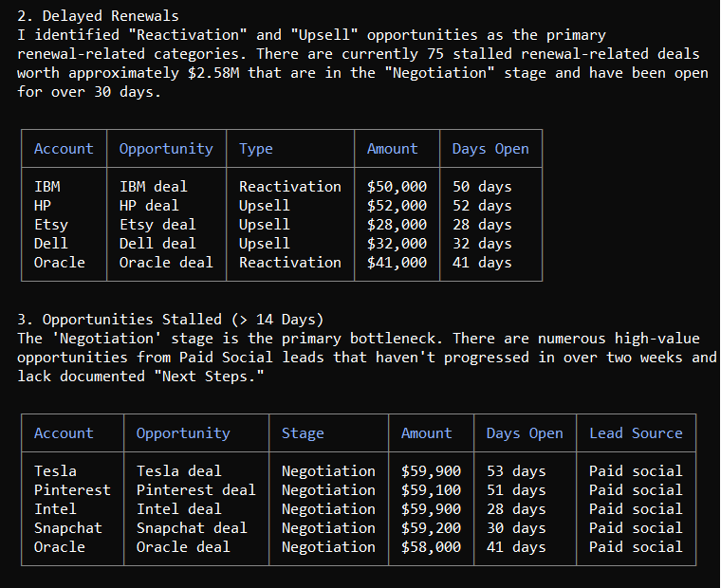This screenshot has height=588, width=721.
Task: Click the Stage column header
Action: click(303, 433)
